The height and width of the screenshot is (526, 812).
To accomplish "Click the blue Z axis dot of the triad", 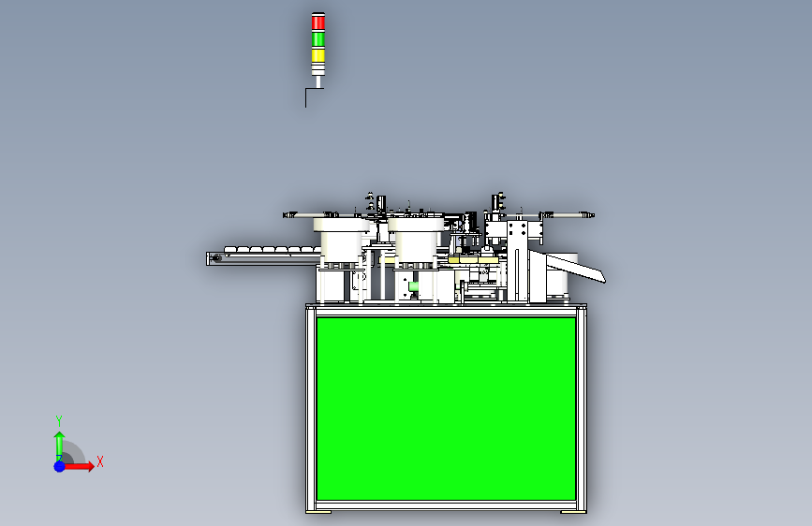I will (x=59, y=466).
